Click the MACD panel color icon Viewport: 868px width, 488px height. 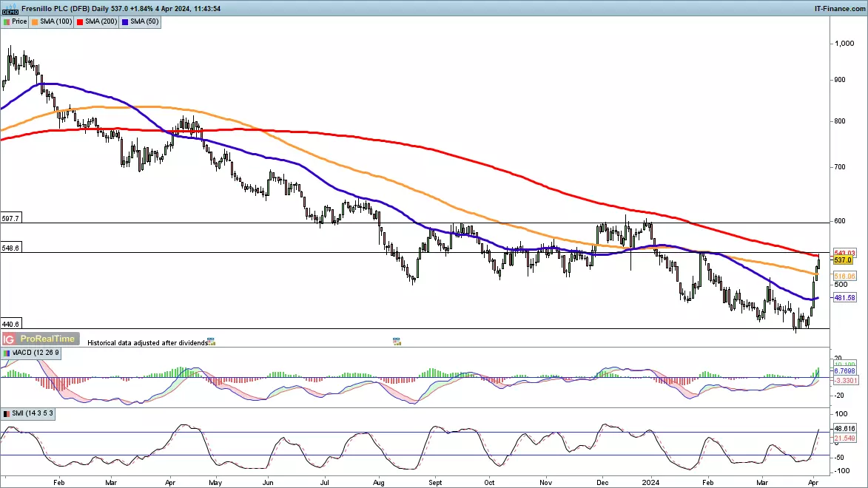(6, 353)
